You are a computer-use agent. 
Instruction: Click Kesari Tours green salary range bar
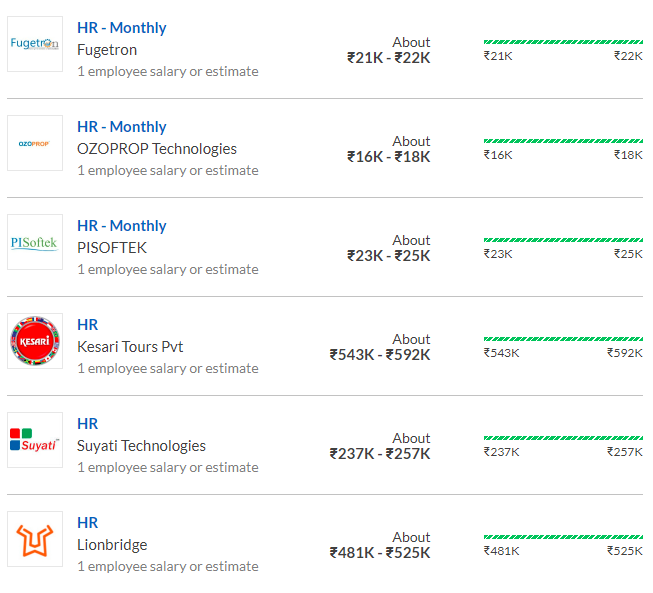[563, 339]
